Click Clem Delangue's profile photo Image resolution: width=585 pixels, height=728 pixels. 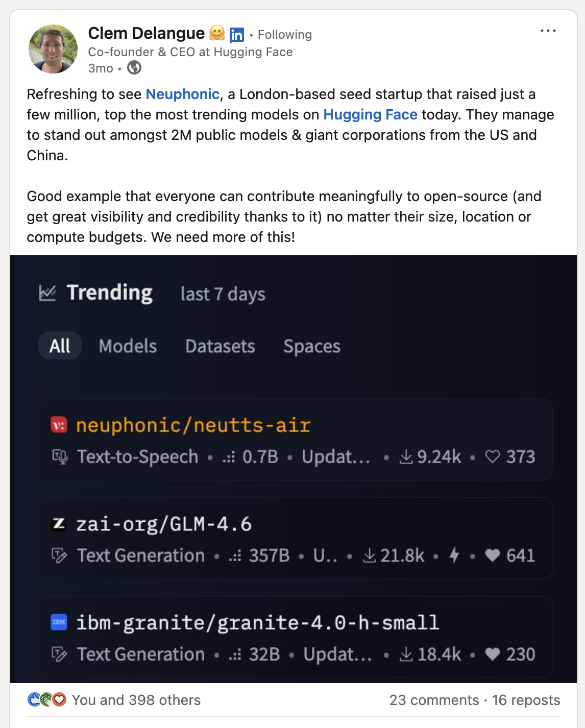[53, 49]
